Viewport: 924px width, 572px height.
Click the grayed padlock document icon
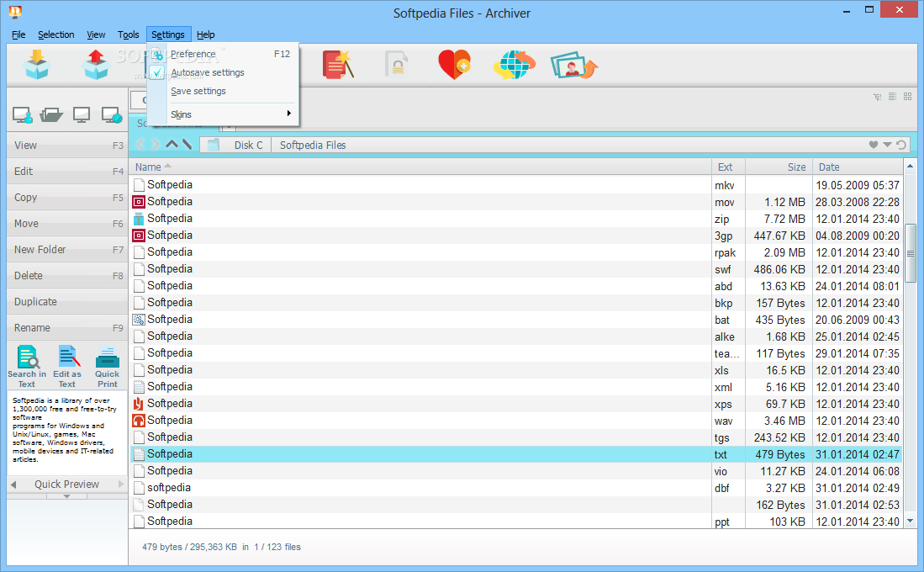coord(397,64)
